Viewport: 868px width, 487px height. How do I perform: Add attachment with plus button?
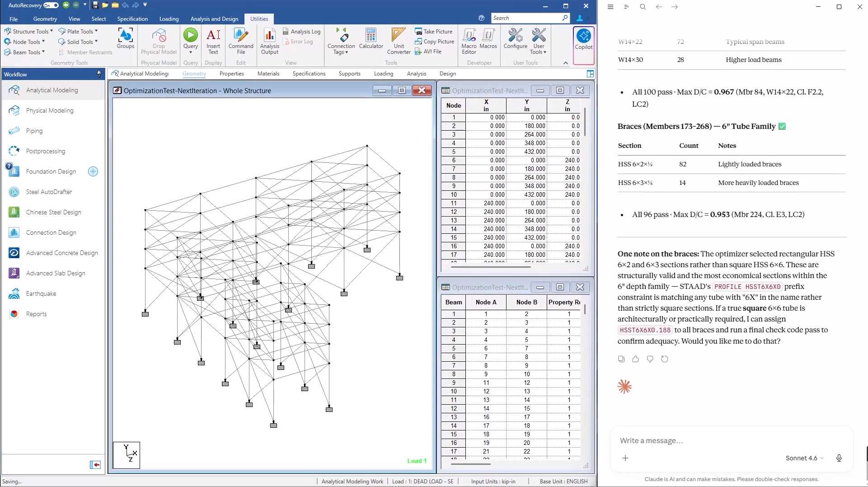tap(625, 458)
